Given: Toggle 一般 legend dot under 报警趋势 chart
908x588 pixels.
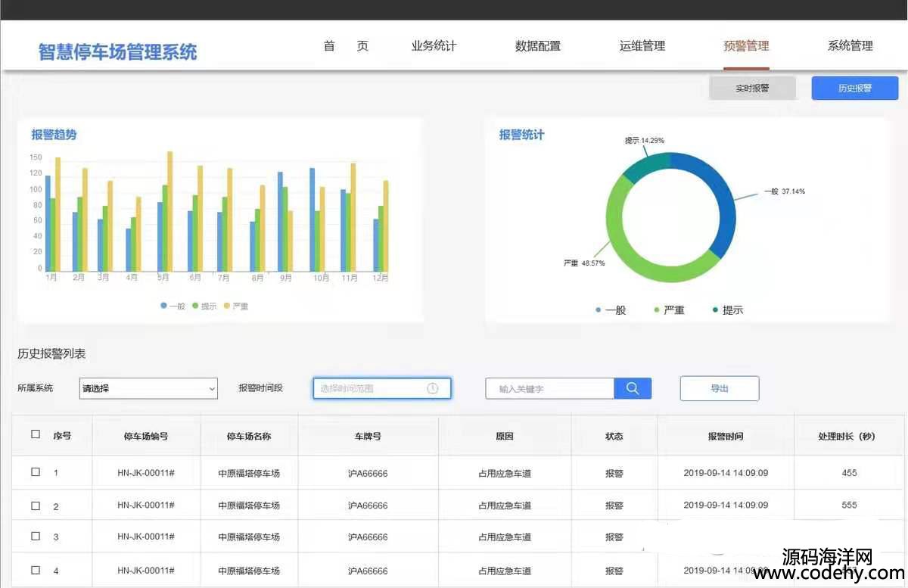Looking at the screenshot, I should coord(164,306).
